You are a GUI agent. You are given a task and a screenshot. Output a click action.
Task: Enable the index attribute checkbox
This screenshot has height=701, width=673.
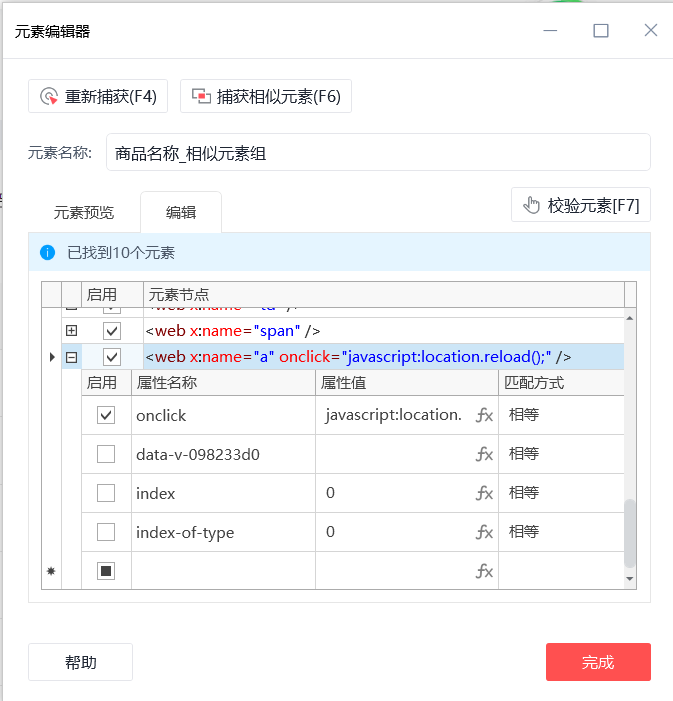click(106, 493)
